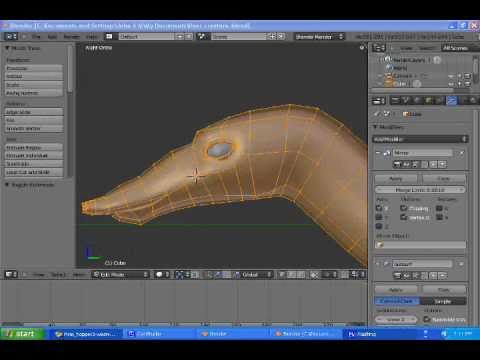
Task: Click Loop Cut and Slide button
Action: (34, 172)
